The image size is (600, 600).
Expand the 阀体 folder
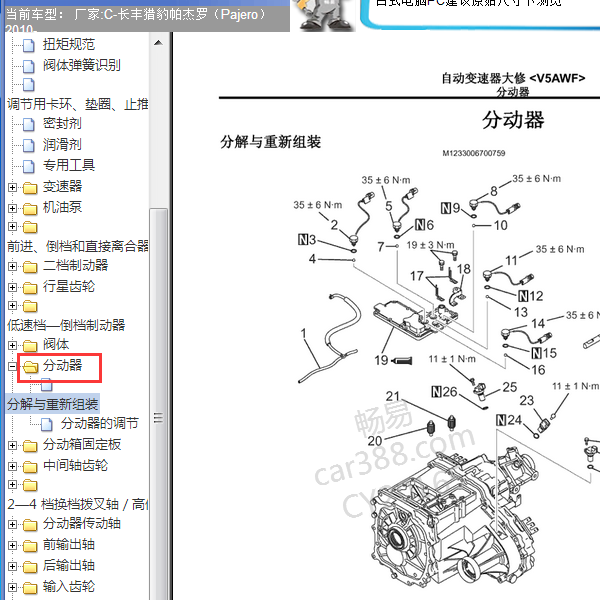(12, 346)
